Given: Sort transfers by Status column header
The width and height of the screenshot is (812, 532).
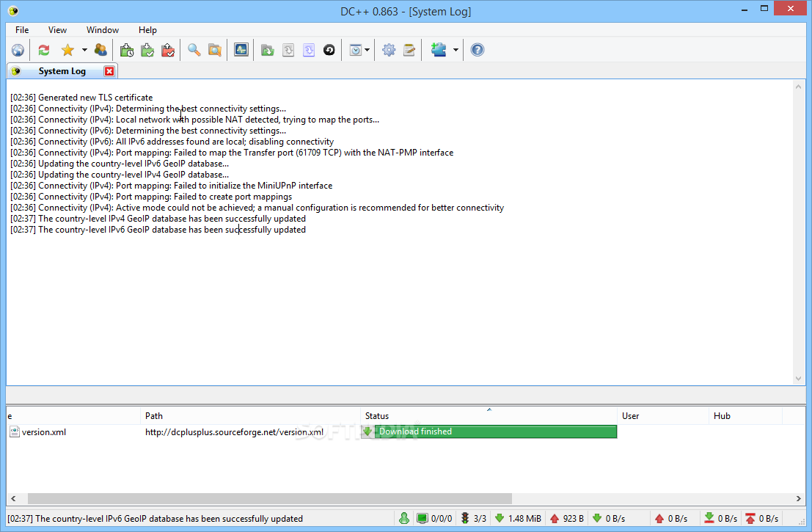Looking at the screenshot, I should [x=489, y=416].
